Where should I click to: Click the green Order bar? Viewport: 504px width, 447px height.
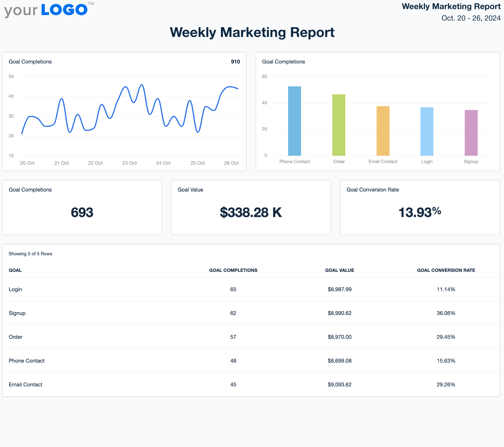(x=339, y=125)
